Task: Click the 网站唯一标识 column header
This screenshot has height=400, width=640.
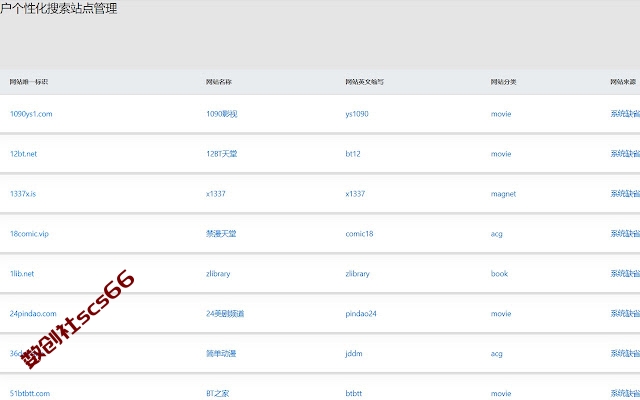Action: point(29,82)
